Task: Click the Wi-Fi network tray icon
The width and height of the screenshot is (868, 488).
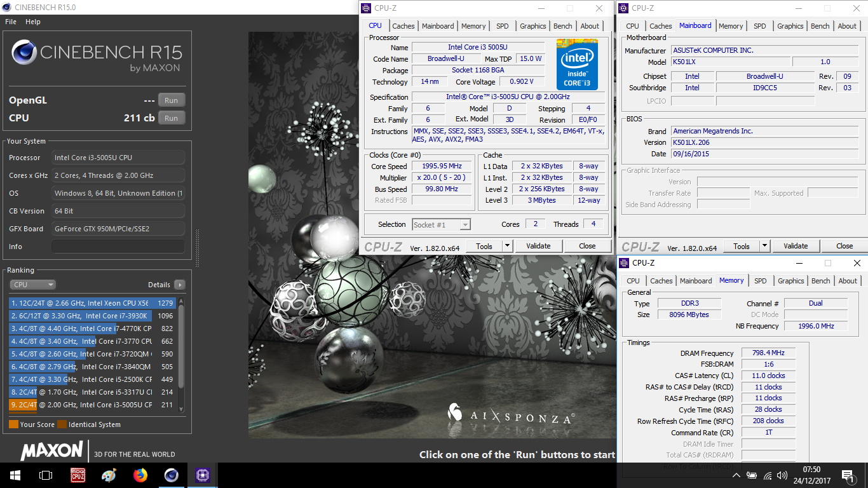Action: coord(767,475)
